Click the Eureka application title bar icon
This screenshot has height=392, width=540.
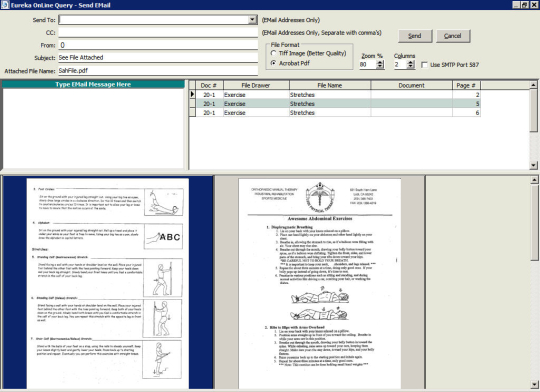pyautogui.click(x=4, y=5)
